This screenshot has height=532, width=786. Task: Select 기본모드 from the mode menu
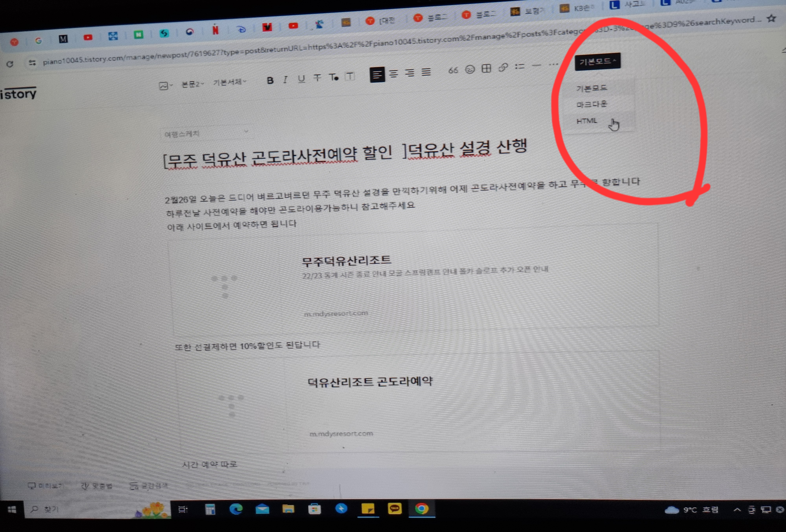(x=592, y=89)
